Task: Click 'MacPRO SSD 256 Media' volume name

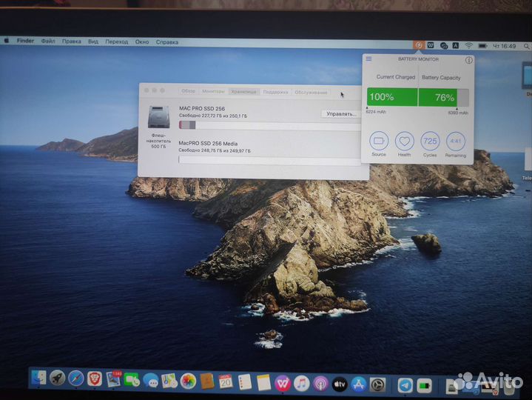Action: point(208,144)
